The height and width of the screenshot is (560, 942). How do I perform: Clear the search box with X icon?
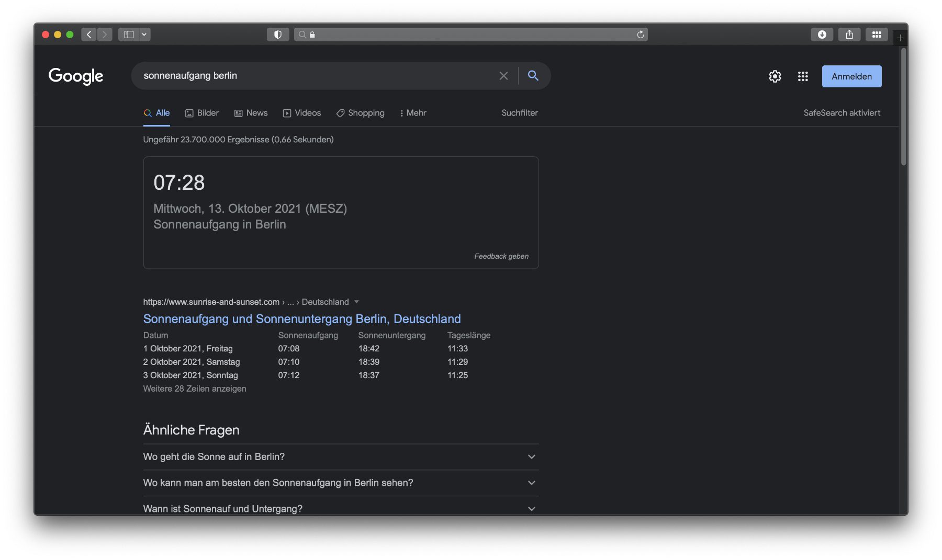503,76
